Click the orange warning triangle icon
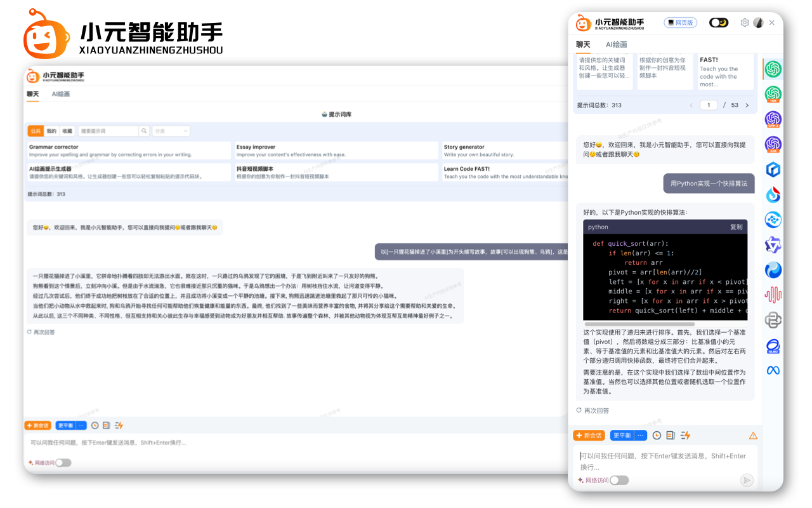 [x=753, y=436]
